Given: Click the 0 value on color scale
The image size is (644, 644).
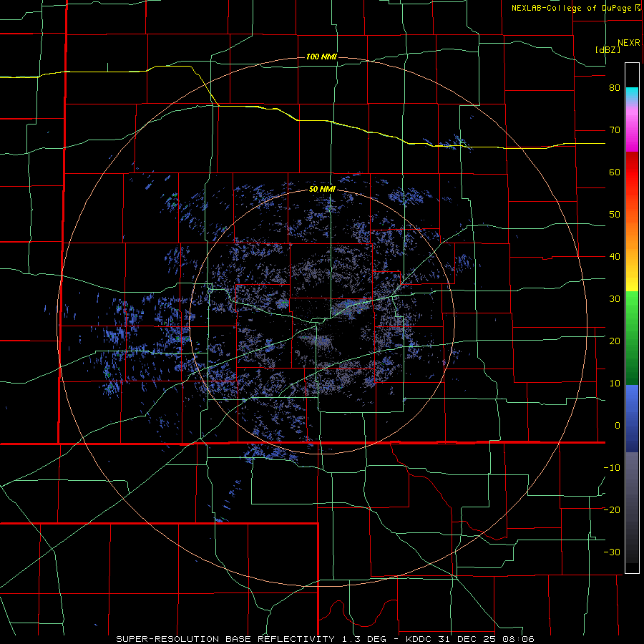Looking at the screenshot, I should click(x=618, y=426).
